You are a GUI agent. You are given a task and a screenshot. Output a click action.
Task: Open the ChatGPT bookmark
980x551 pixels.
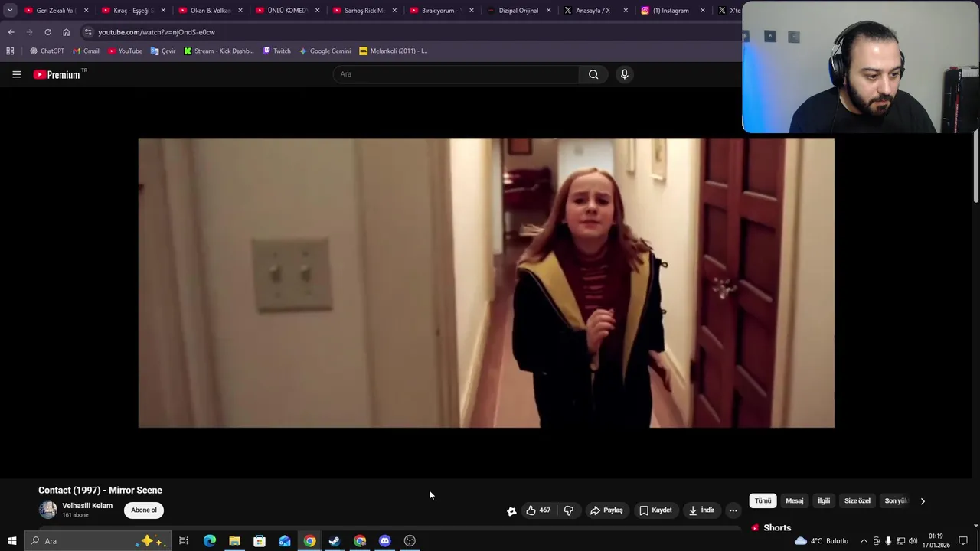[47, 51]
